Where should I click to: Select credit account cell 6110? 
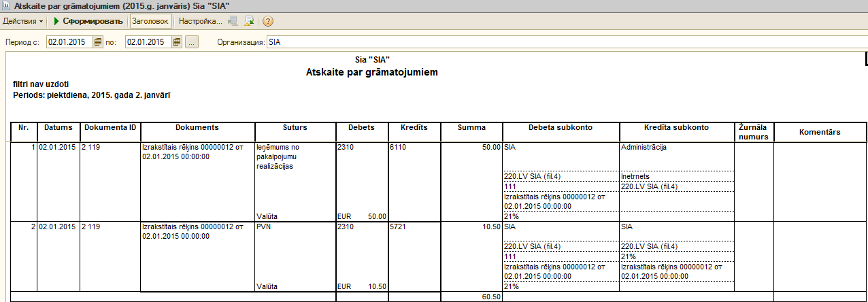(399, 147)
